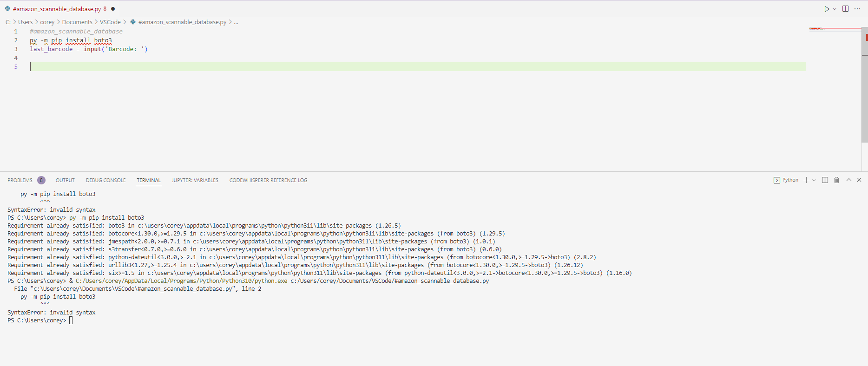
Task: Open the CodeWhisperer Reference Log tab
Action: click(x=268, y=180)
